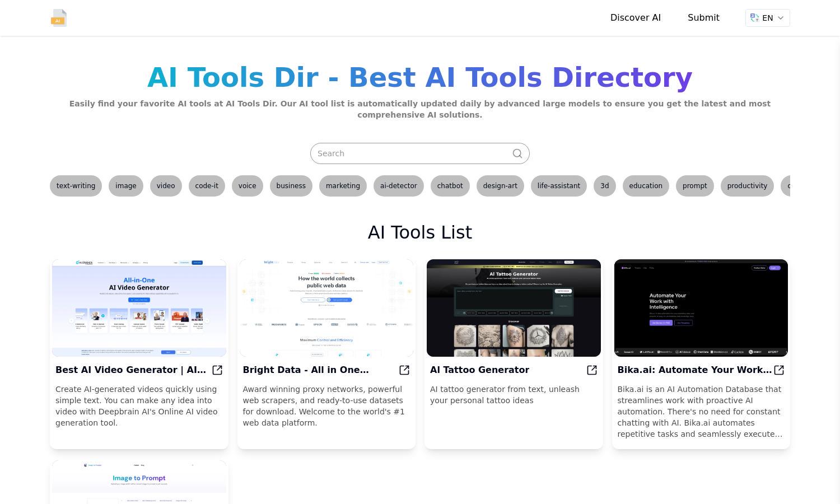Select the productivity category tag
Viewport: 840px width, 504px height.
747,186
